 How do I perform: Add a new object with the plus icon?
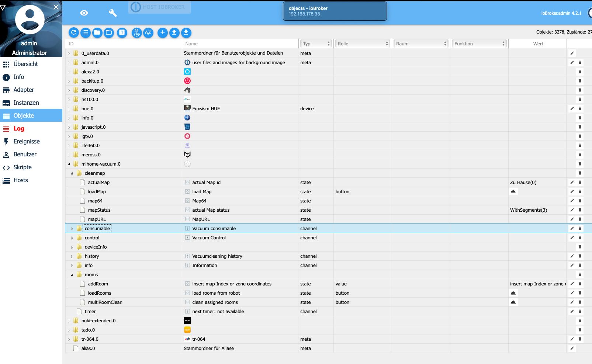click(x=163, y=32)
